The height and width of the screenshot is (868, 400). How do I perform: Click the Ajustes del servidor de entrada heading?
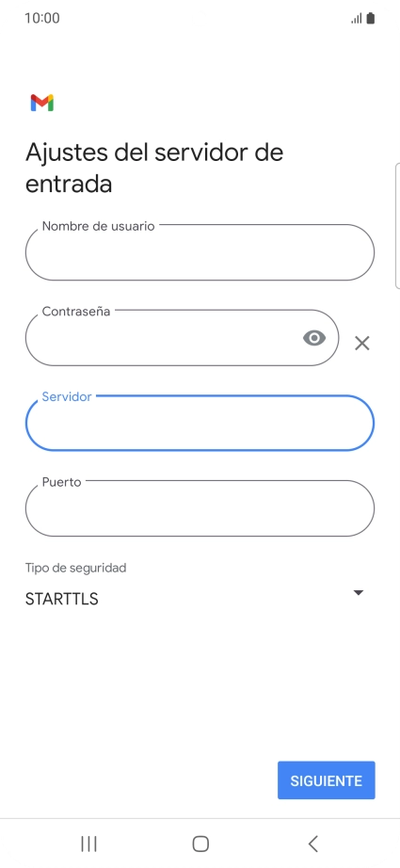tap(154, 168)
